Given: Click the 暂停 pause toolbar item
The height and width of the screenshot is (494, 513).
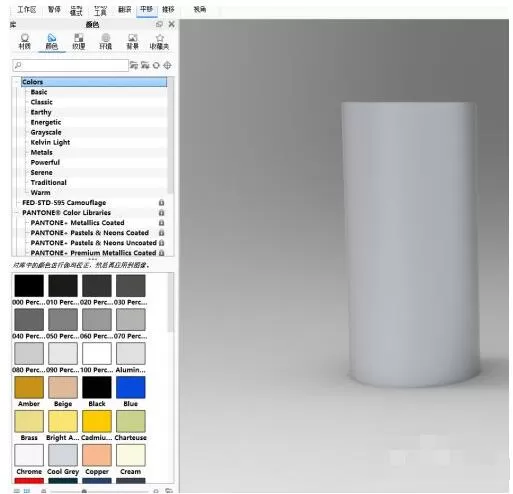Looking at the screenshot, I should [54, 9].
